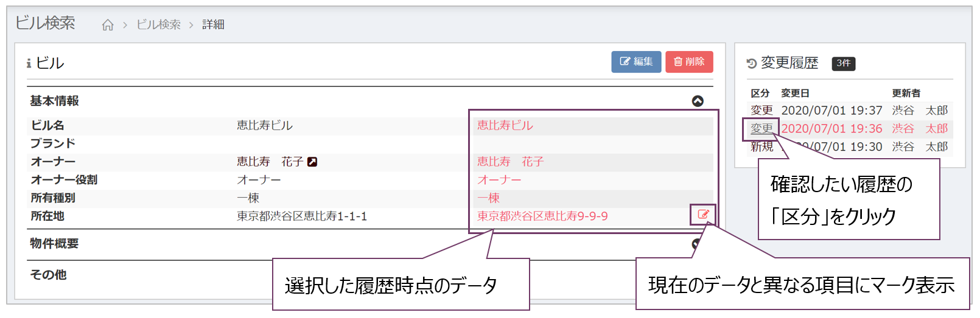Click the red historical 恵比寿ビル value
This screenshot has width=980, height=318.
click(x=505, y=126)
